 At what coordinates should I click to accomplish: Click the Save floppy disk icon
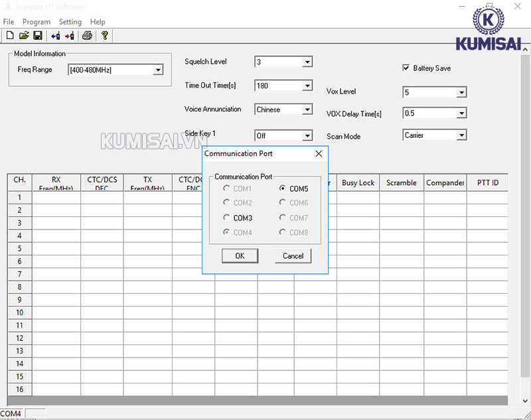38,36
